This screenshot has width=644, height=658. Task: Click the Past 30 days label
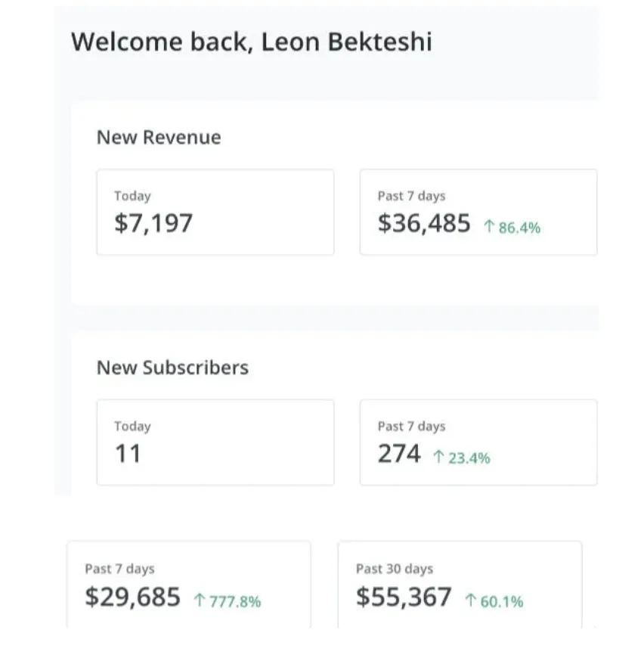(395, 569)
